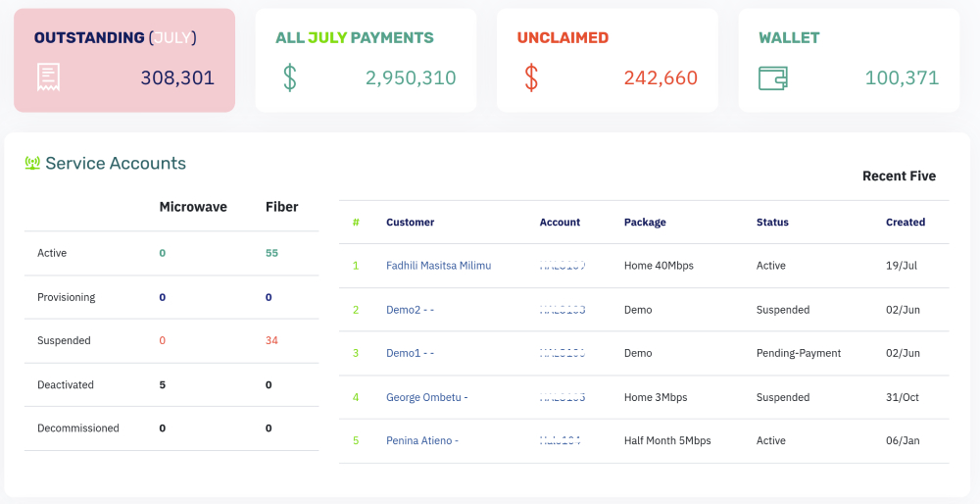Open customer Fadhili Masitsa Milimu
980x504 pixels.
point(438,266)
